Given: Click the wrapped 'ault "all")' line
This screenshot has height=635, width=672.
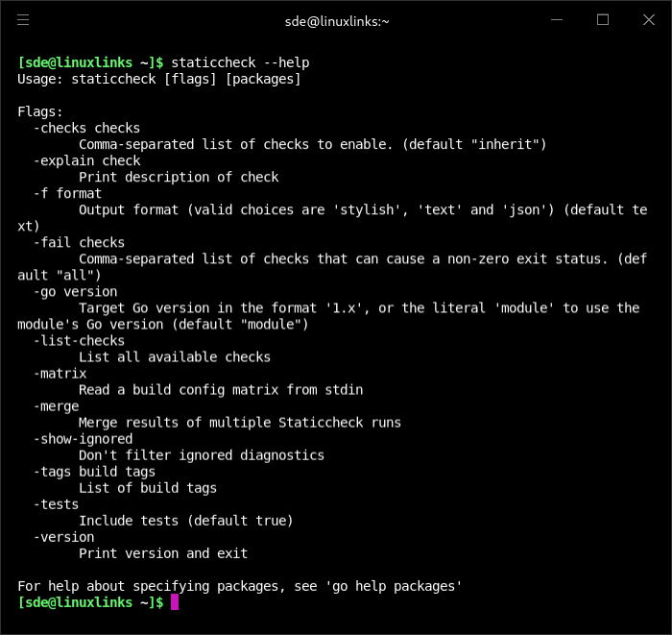Looking at the screenshot, I should [60, 276].
